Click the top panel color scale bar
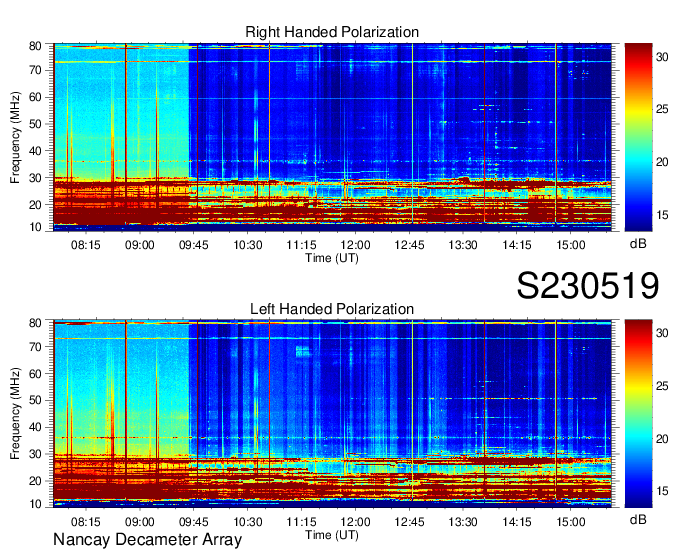 pos(638,137)
